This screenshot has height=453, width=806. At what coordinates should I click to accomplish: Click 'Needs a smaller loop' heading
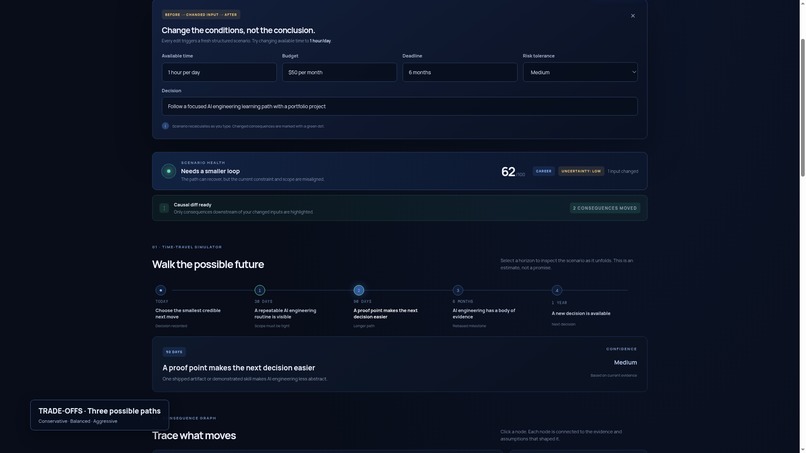click(210, 171)
